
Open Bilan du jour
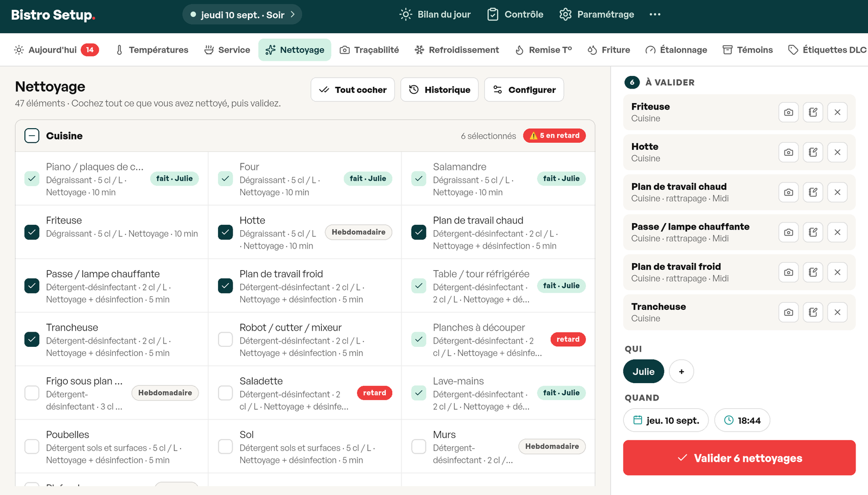435,15
